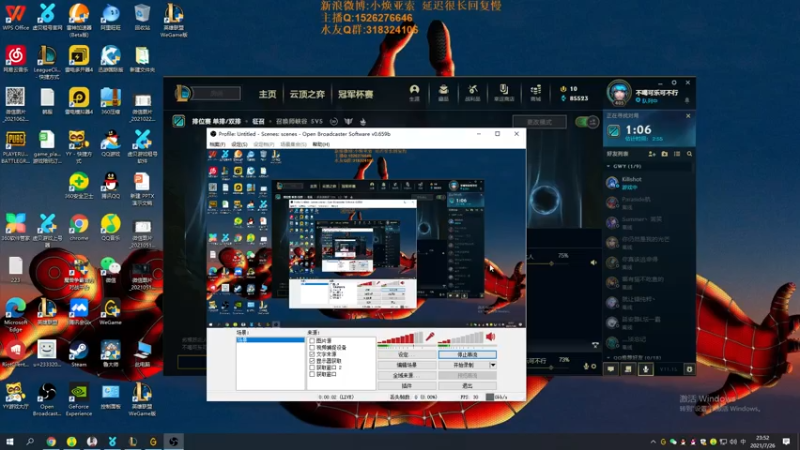This screenshot has height=450, width=800.
Task: Open the second OBS menu ending (S)
Action: [x=239, y=144]
